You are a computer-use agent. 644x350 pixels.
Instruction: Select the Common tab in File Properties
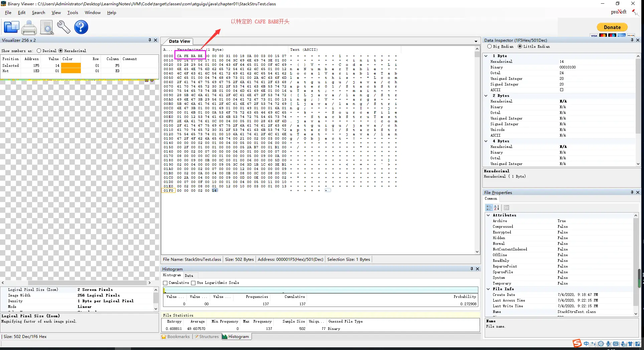(x=491, y=198)
